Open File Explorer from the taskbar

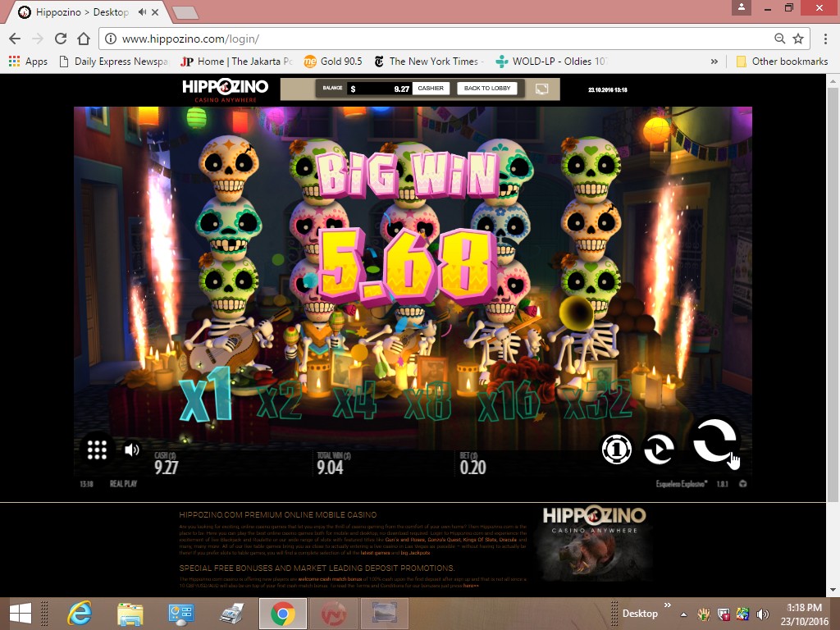coord(130,614)
